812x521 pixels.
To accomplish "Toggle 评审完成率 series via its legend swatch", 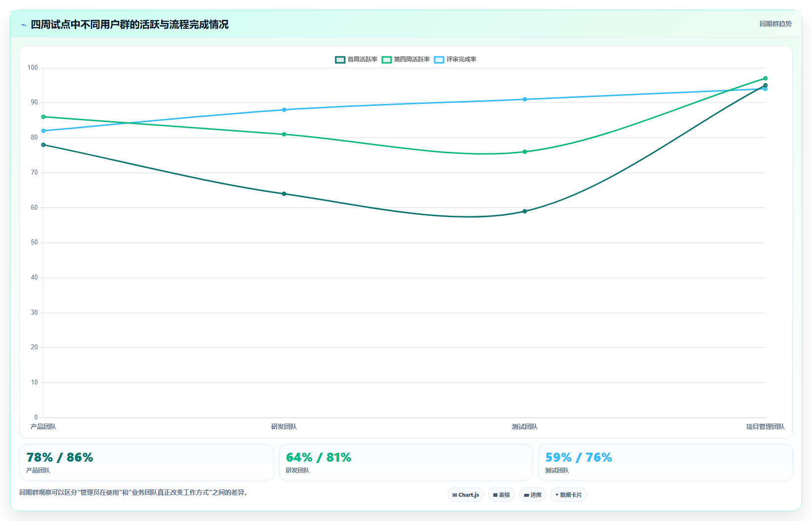I will 439,59.
